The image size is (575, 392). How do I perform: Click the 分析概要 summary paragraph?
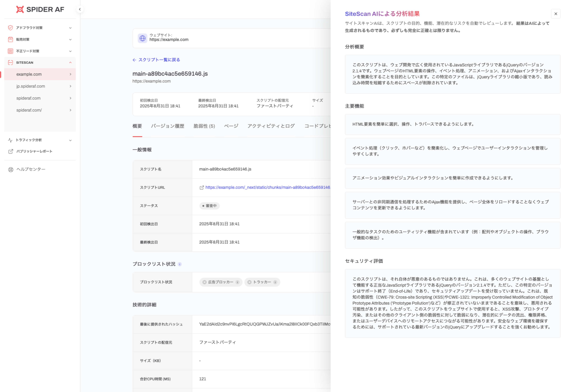tap(453, 74)
